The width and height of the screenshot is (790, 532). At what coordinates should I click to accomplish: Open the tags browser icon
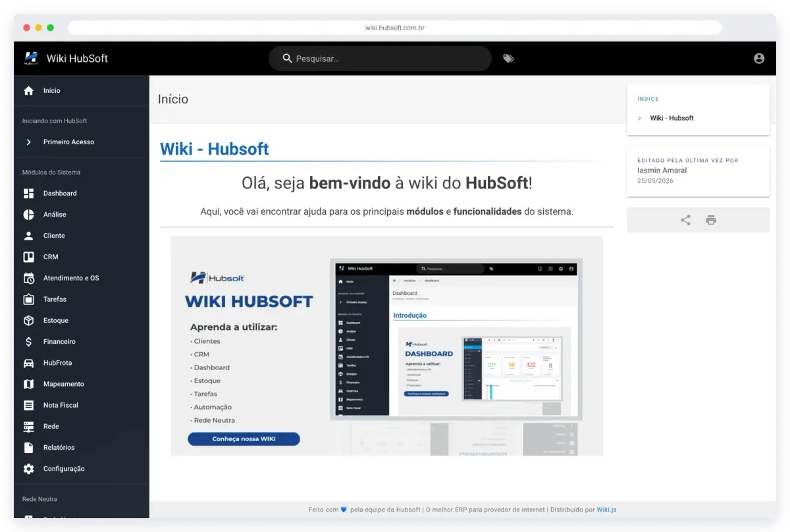(x=508, y=59)
